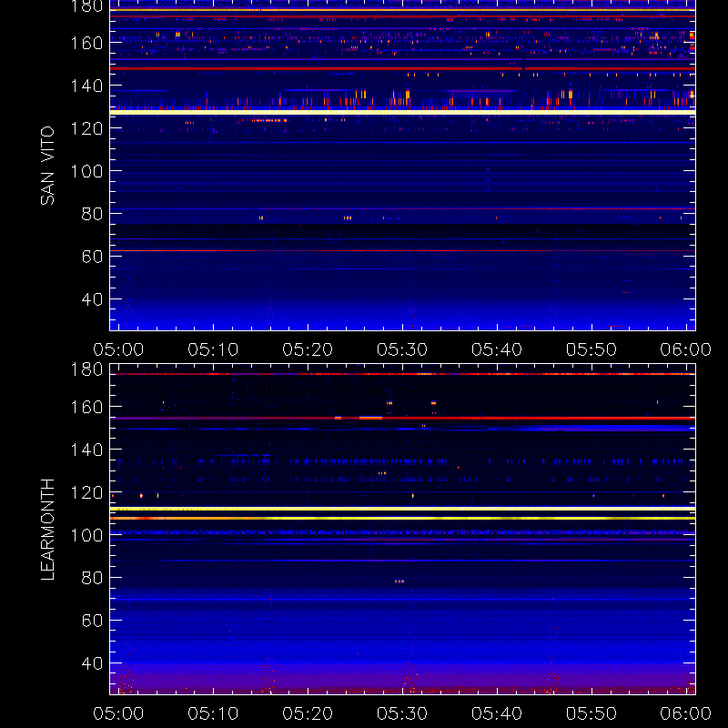Screen dimensions: 728x728
Task: Select the 100 tick label on SAN VITO axis
Action: pyautogui.click(x=86, y=171)
